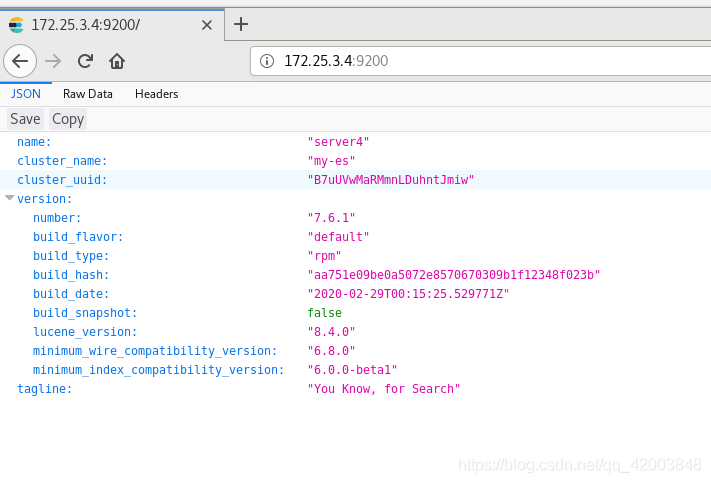Switch to the JSON viewer tab
Viewport: 711px width, 483px height.
[26, 94]
